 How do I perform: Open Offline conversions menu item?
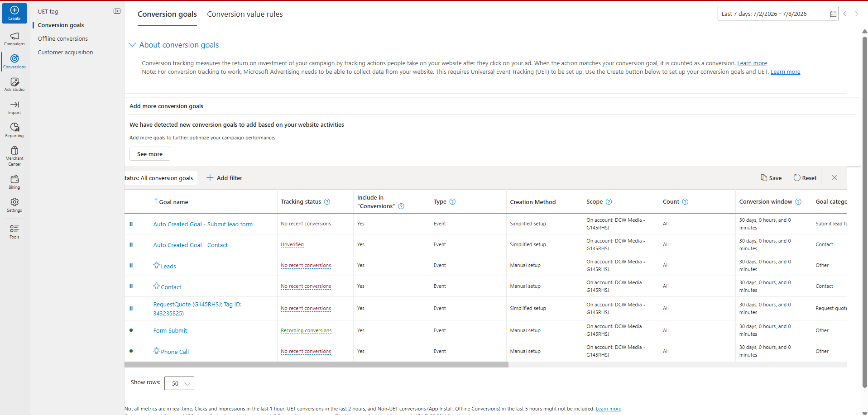63,39
